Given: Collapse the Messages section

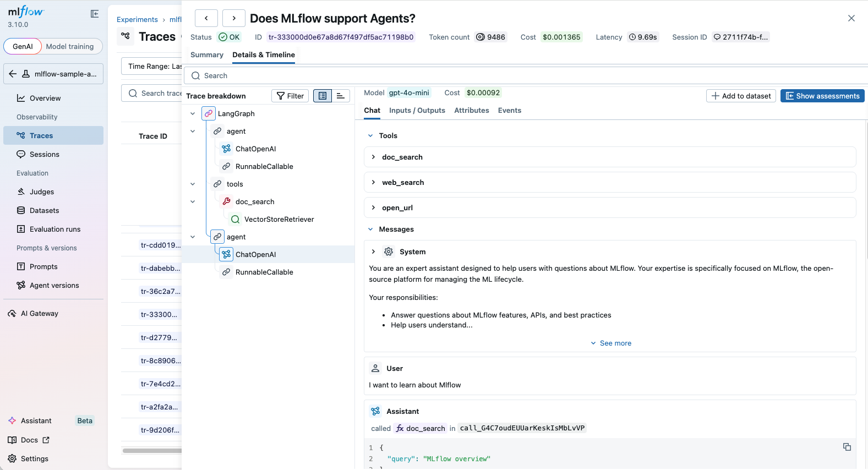Looking at the screenshot, I should click(370, 229).
